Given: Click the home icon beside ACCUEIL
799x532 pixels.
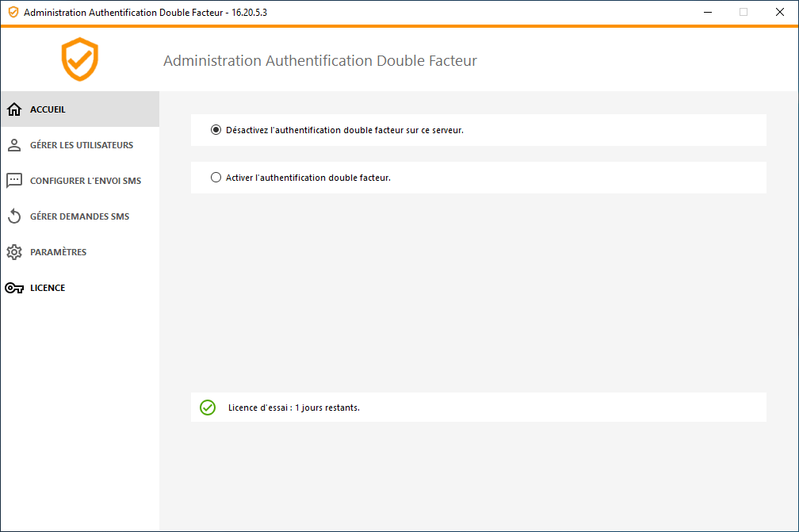Looking at the screenshot, I should click(x=14, y=109).
